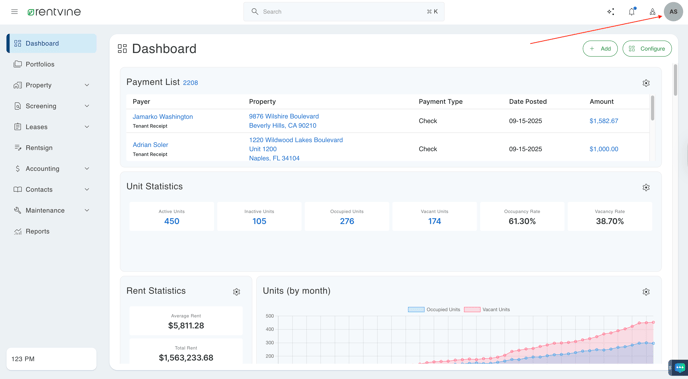Viewport: 688px width, 379px height.
Task: Open Rent Statistics widget settings gear
Action: tap(236, 292)
